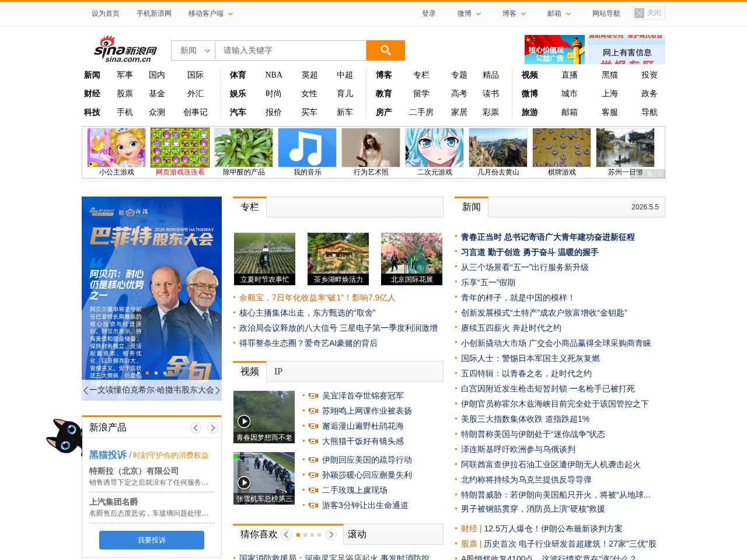This screenshot has width=747, height=560.
Task: Open 网页游戏连连看 thumbnail
Action: point(180,148)
